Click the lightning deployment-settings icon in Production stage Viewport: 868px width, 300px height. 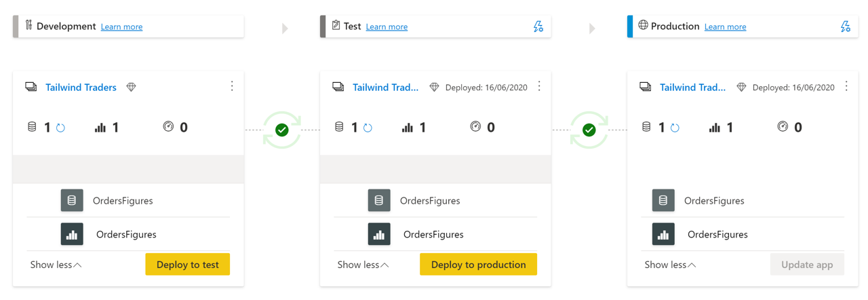[845, 26]
